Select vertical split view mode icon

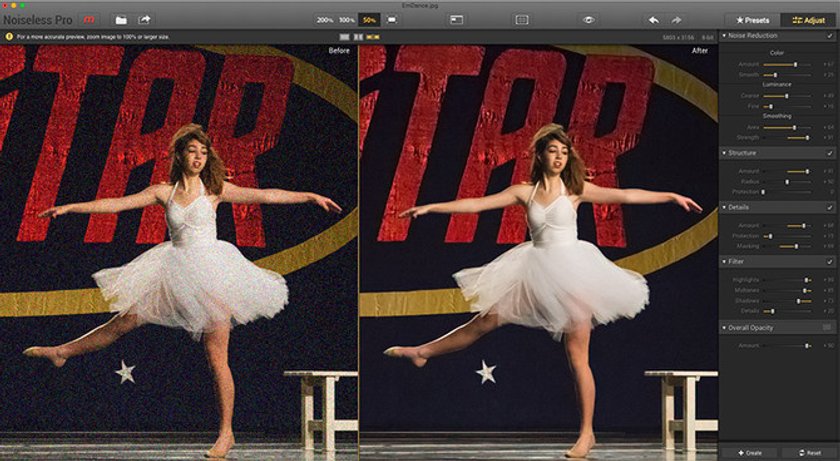358,37
